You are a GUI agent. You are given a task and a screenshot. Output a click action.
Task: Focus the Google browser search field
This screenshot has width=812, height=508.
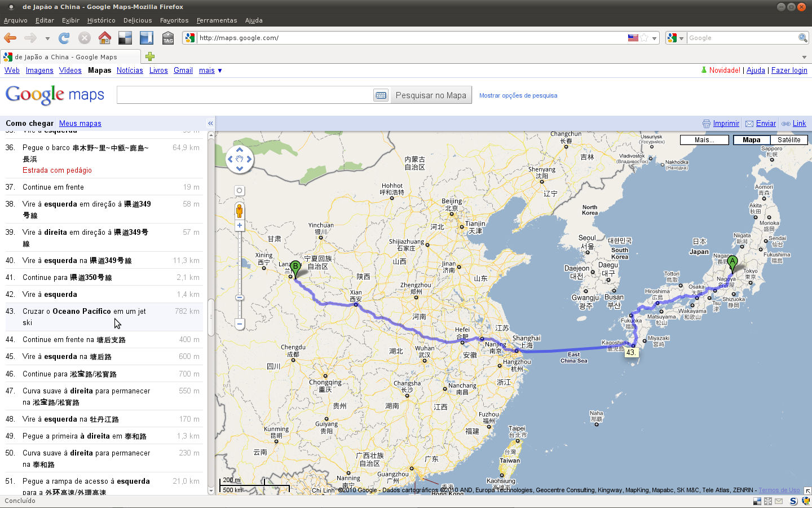[x=742, y=38]
